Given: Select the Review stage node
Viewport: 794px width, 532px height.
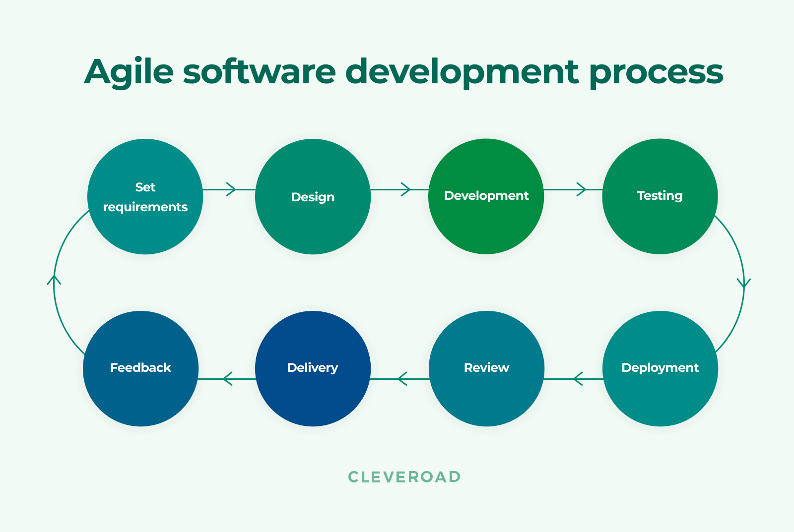Looking at the screenshot, I should (x=486, y=368).
